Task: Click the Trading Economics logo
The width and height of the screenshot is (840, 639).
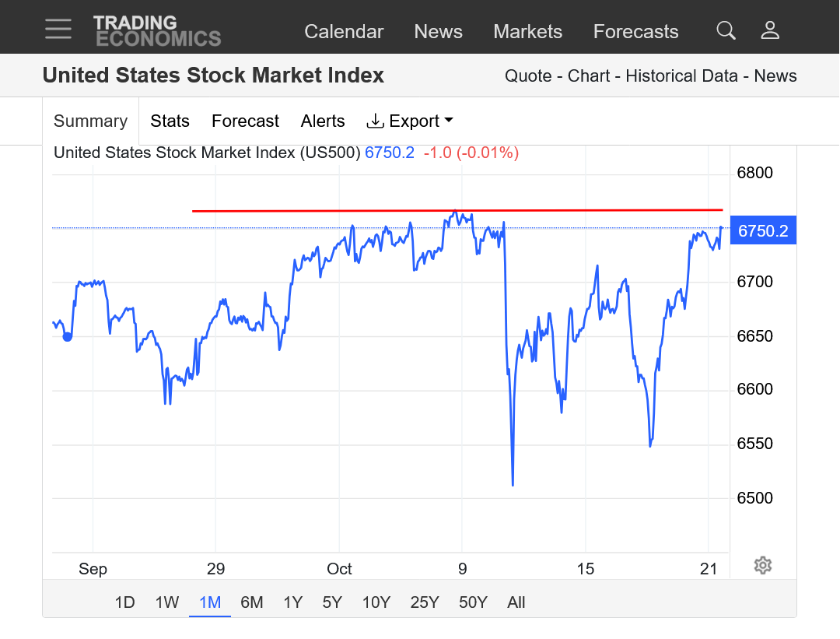Action: [x=157, y=31]
